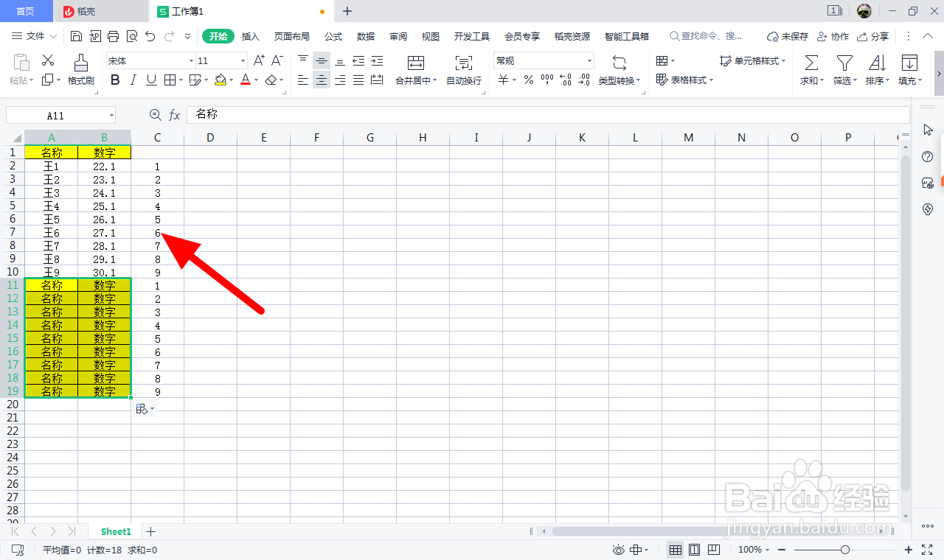Image resolution: width=944 pixels, height=560 pixels.
Task: Click the 分享 share button
Action: pos(872,36)
